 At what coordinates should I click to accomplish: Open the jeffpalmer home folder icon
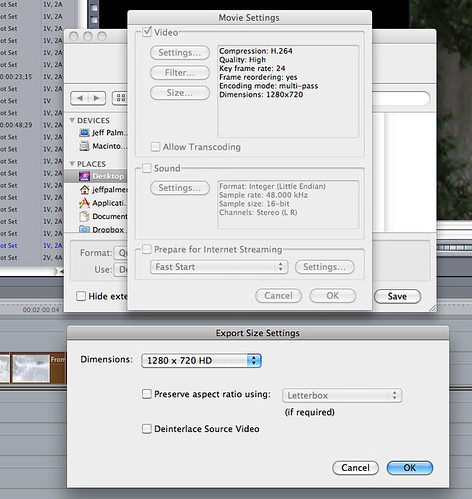pos(85,190)
